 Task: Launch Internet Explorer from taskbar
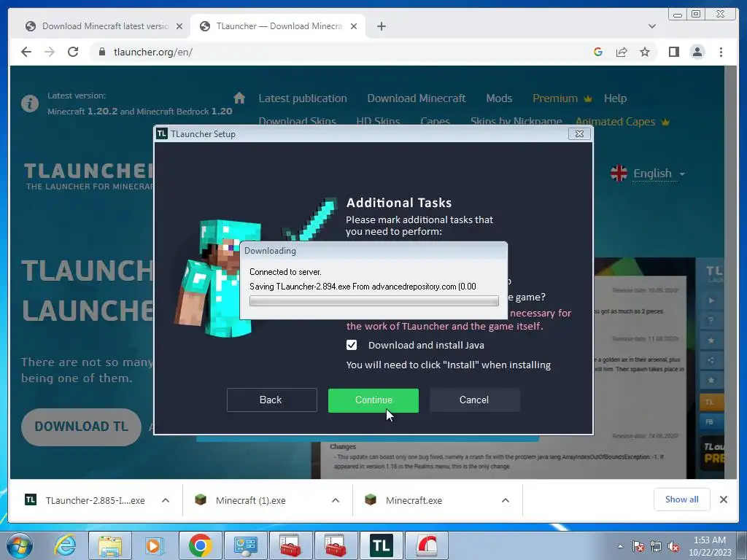[x=65, y=545]
